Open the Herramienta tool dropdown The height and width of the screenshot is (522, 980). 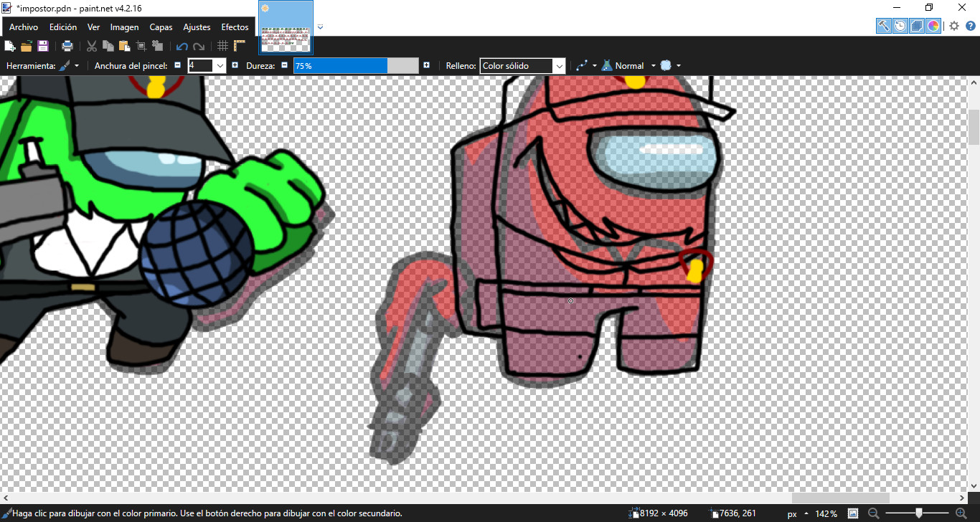pos(75,65)
